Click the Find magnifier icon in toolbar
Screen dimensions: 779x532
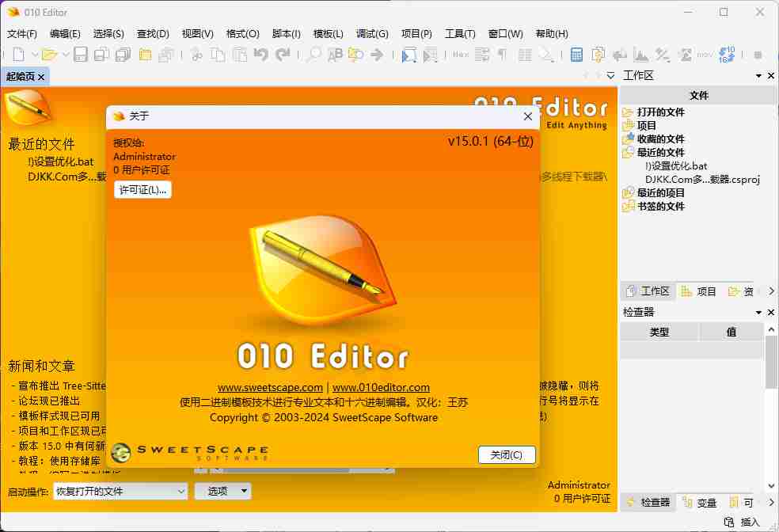point(314,55)
